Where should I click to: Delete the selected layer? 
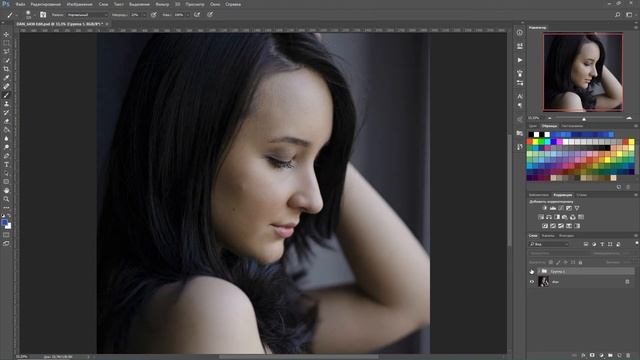point(628,356)
